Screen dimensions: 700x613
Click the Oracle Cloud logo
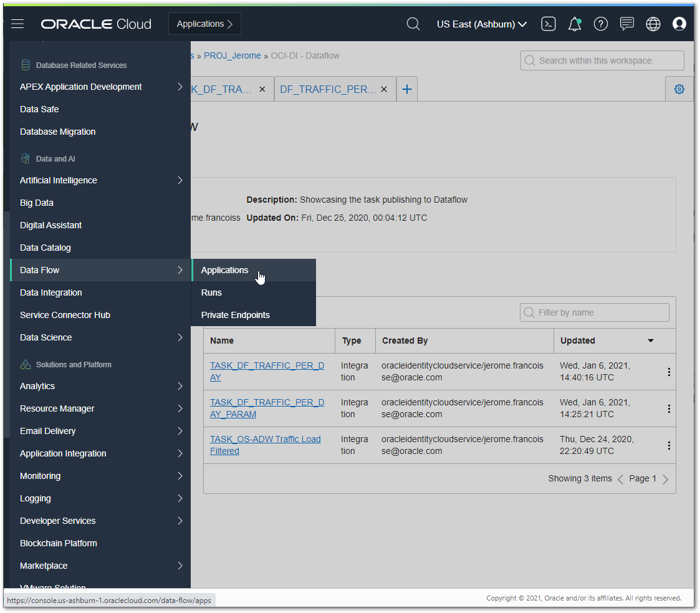tap(95, 24)
